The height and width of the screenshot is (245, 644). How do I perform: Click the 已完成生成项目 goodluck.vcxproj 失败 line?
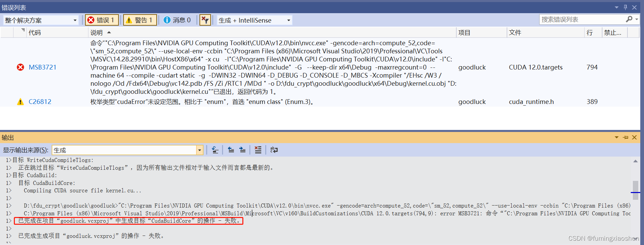(91, 236)
